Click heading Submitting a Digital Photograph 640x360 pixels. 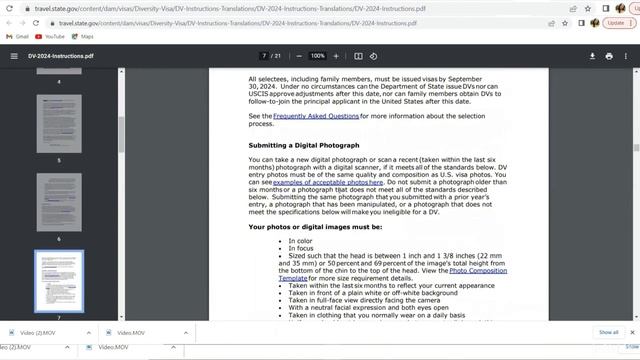[304, 145]
